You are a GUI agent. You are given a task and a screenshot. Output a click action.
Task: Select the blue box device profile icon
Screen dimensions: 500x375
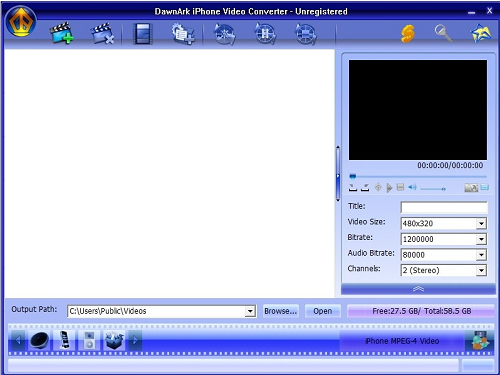click(114, 340)
